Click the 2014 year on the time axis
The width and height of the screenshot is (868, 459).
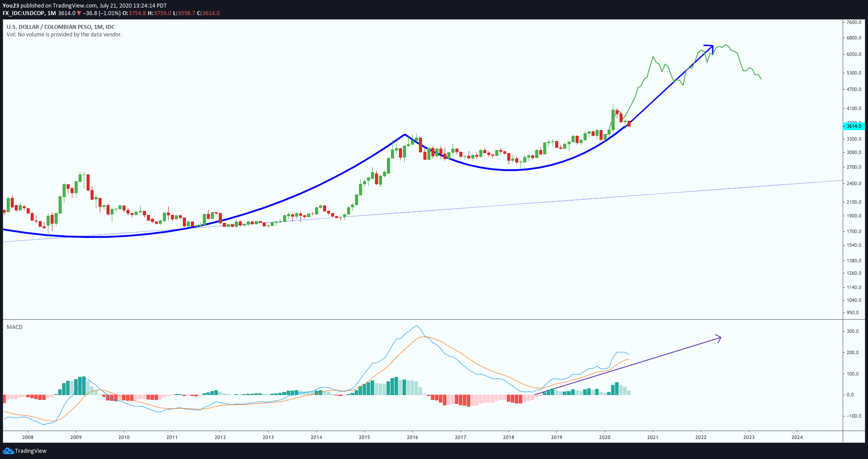click(316, 437)
